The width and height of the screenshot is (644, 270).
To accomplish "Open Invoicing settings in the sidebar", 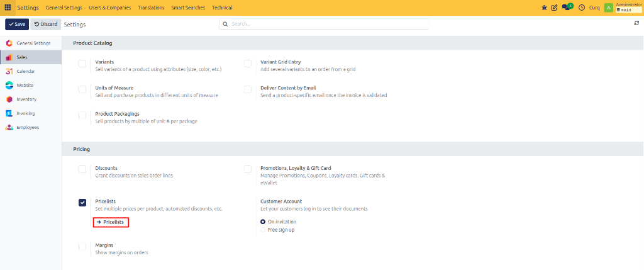I will point(31,113).
